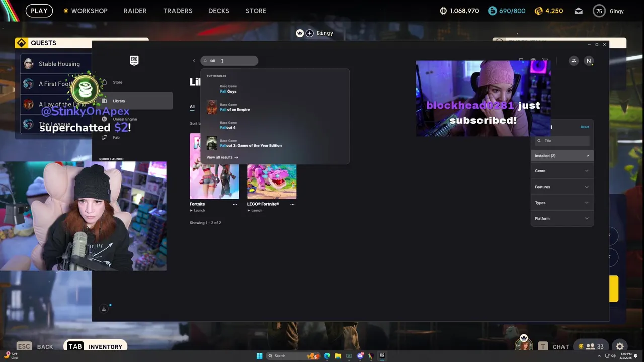
Task: Open File Explorer from taskbar
Action: pos(338,356)
